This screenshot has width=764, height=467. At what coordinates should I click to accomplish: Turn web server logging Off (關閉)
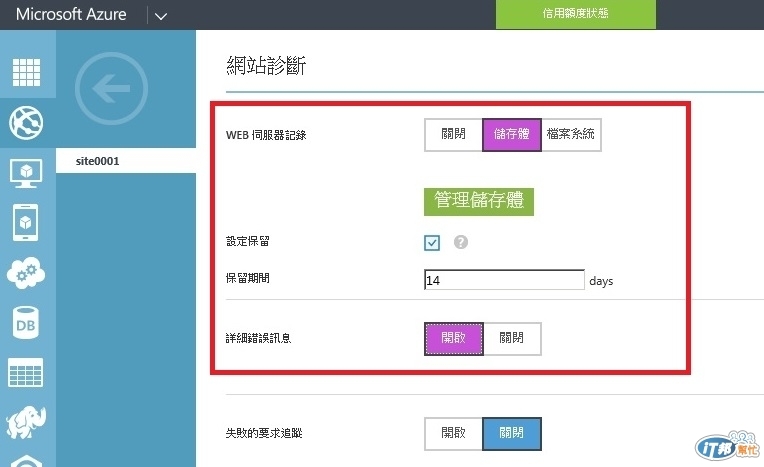tap(453, 134)
